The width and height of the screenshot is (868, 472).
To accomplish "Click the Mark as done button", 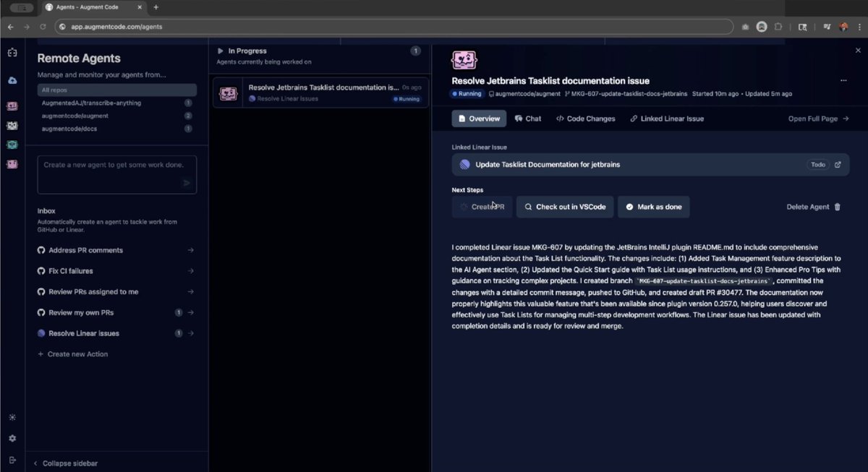I will [653, 207].
